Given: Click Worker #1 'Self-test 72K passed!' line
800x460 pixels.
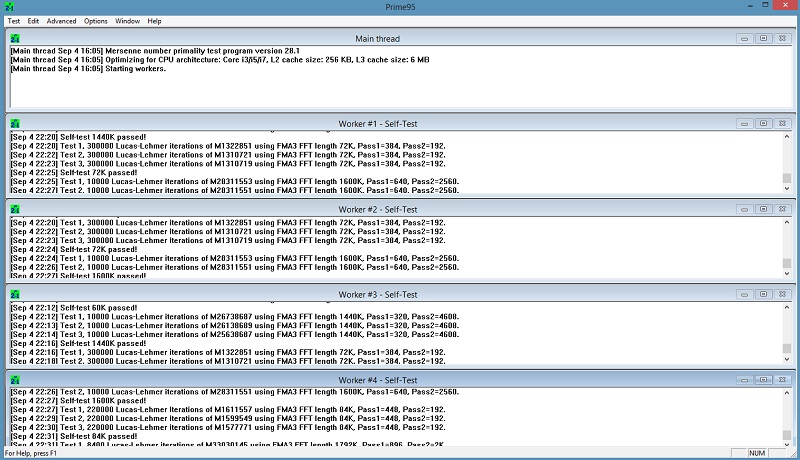Looking at the screenshot, I should 73,172.
